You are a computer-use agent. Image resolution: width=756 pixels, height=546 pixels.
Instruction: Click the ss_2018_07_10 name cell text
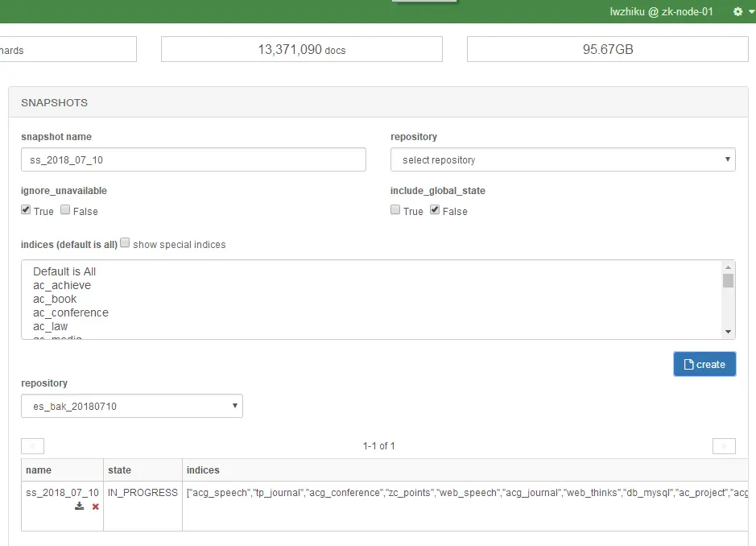pyautogui.click(x=62, y=493)
